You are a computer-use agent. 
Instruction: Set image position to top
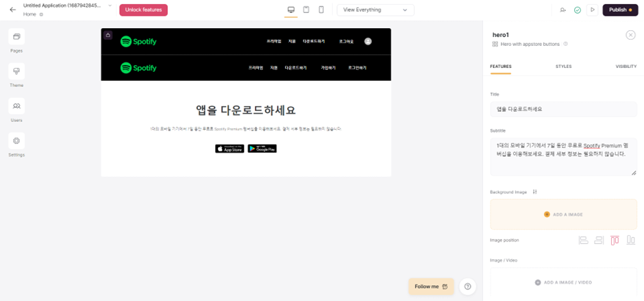[x=615, y=240]
